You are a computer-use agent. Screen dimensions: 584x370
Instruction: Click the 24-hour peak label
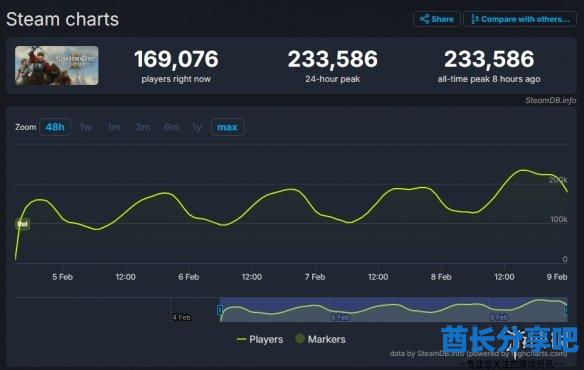point(333,79)
